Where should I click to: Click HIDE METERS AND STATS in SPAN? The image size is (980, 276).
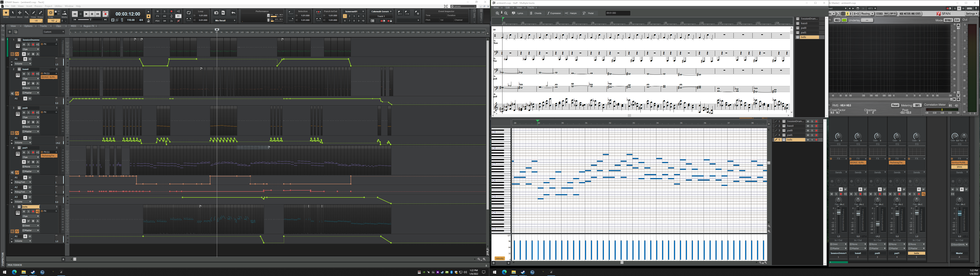point(910,14)
